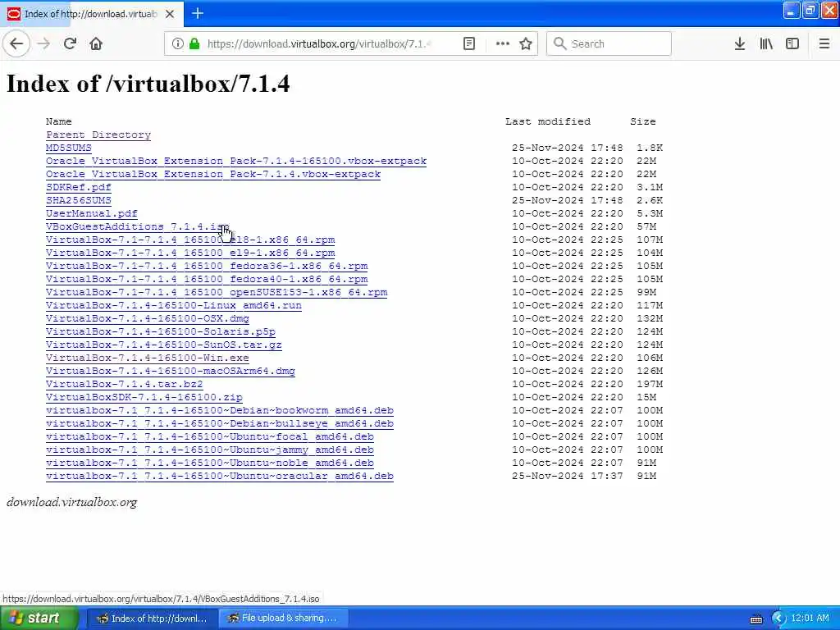Minimize the browser window
Viewport: 840px width, 630px height.
point(792,10)
